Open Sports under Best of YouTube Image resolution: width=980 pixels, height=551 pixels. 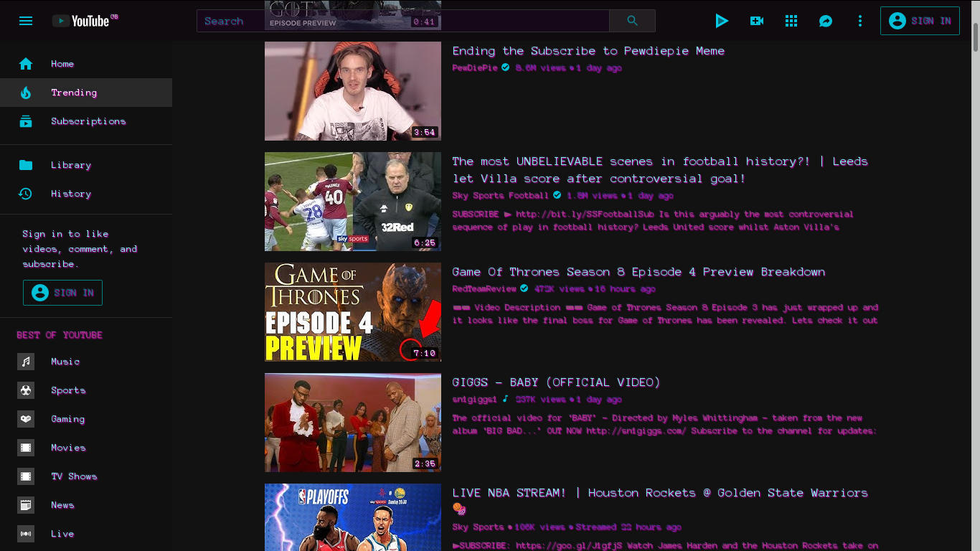coord(86,390)
